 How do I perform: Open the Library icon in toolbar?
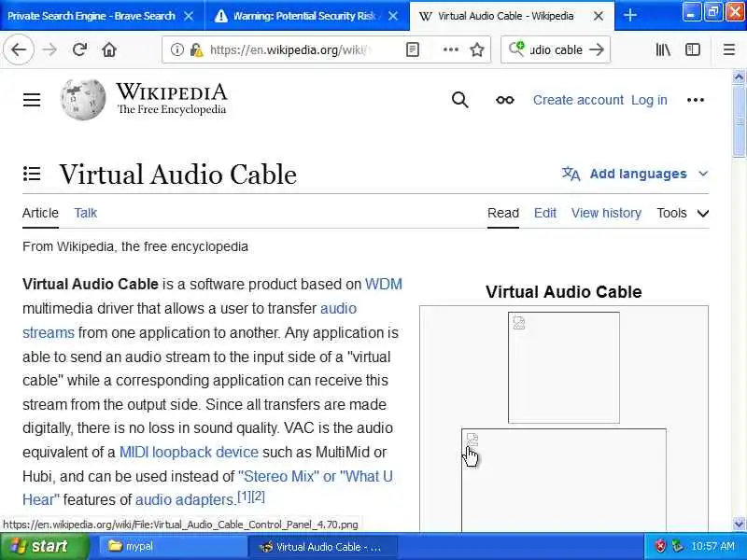click(x=663, y=49)
